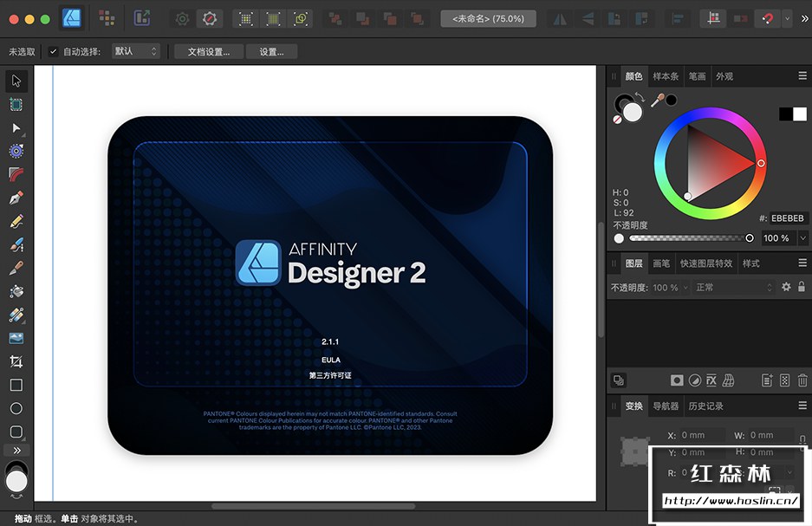This screenshot has width=812, height=526.
Task: Open the EULA link on splash screen
Action: [x=330, y=359]
